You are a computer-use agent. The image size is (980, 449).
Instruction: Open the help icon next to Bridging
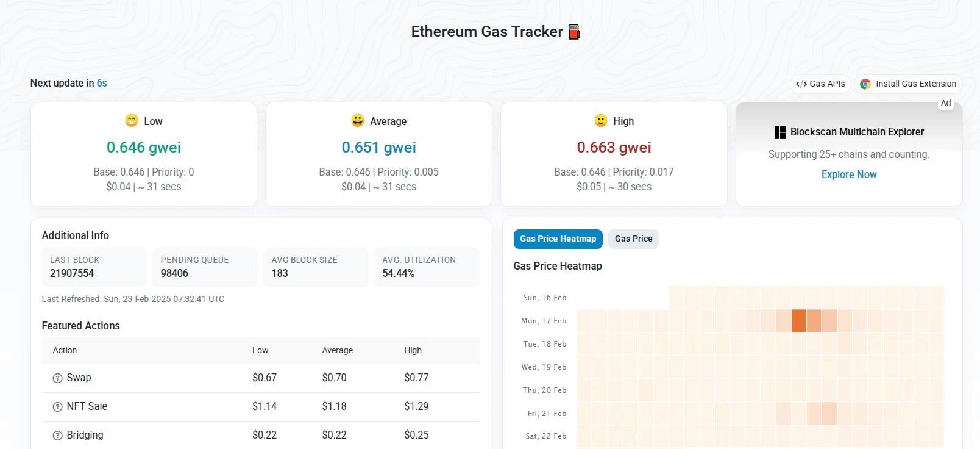[56, 434]
